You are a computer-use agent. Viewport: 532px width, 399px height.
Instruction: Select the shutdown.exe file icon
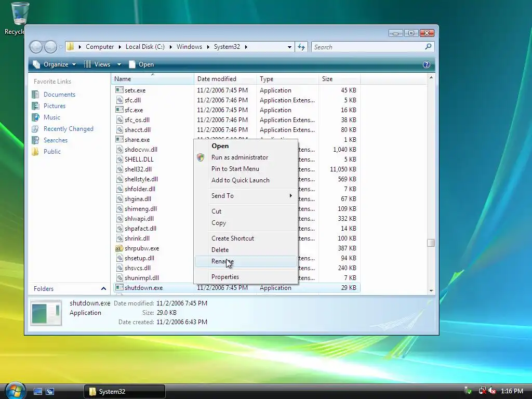tap(119, 287)
